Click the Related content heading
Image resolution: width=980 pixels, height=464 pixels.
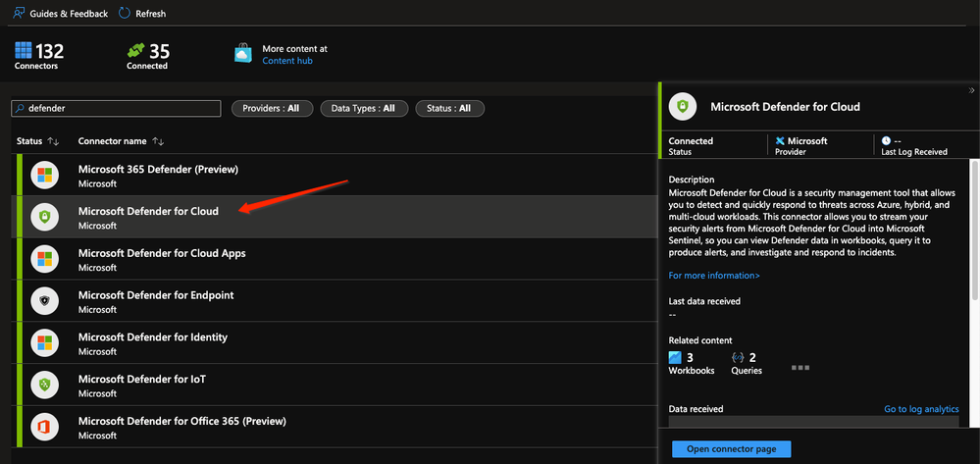[x=700, y=340]
